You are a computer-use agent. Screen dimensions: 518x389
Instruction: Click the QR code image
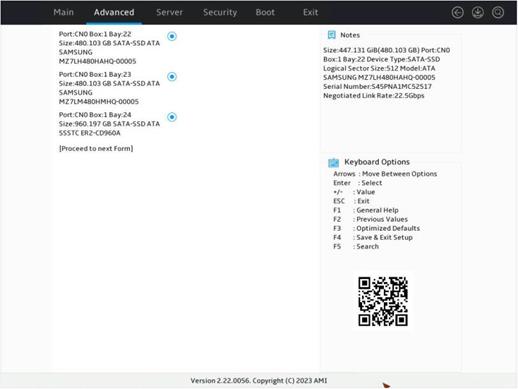point(383,301)
